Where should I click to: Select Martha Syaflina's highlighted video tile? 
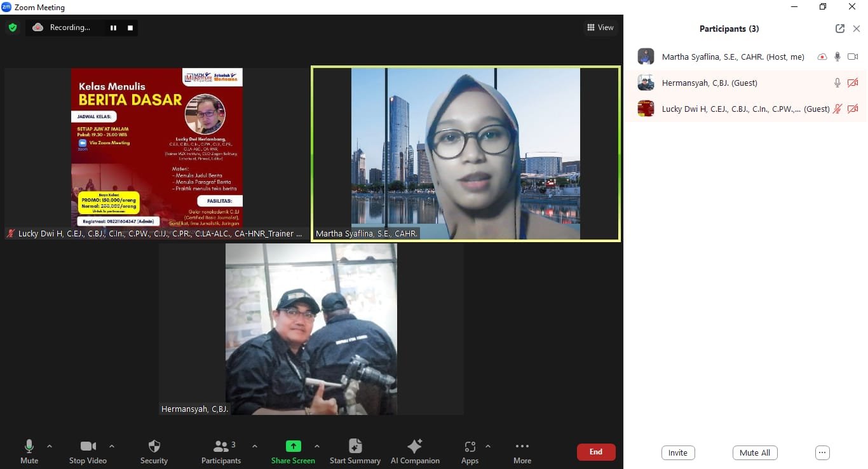point(466,153)
